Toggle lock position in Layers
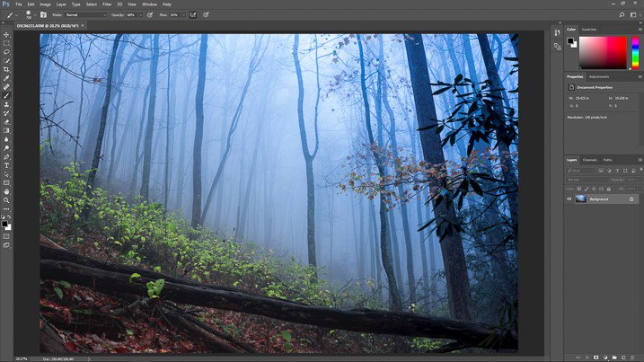This screenshot has width=644, height=362. click(x=594, y=189)
